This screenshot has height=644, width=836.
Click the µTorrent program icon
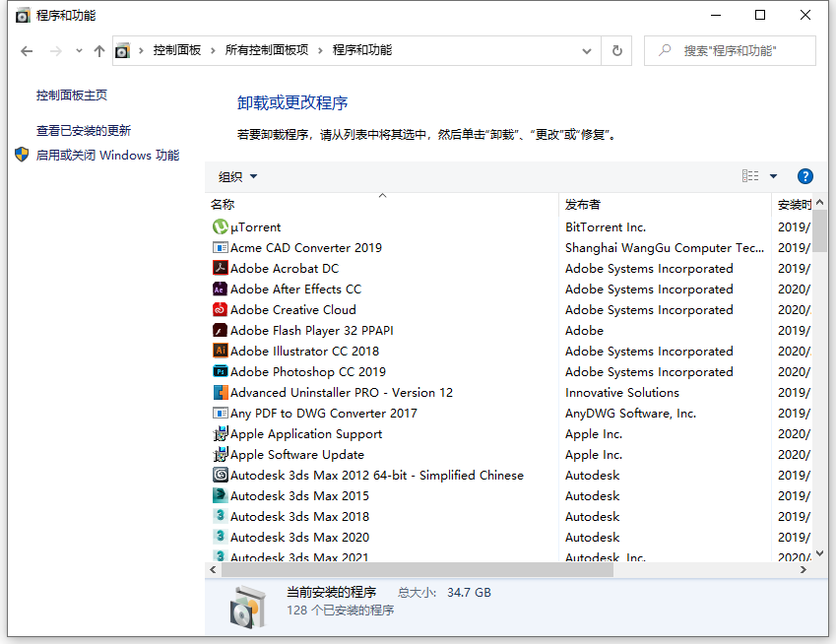point(221,227)
